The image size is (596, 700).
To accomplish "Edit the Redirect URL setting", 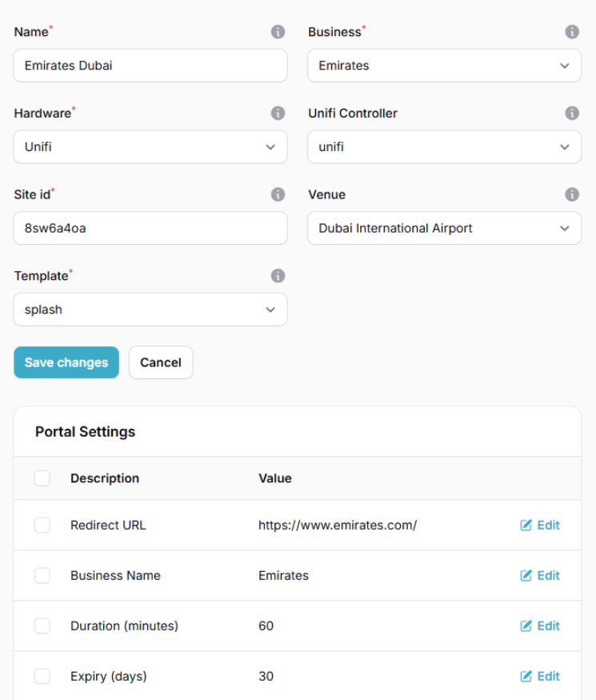I will point(540,526).
